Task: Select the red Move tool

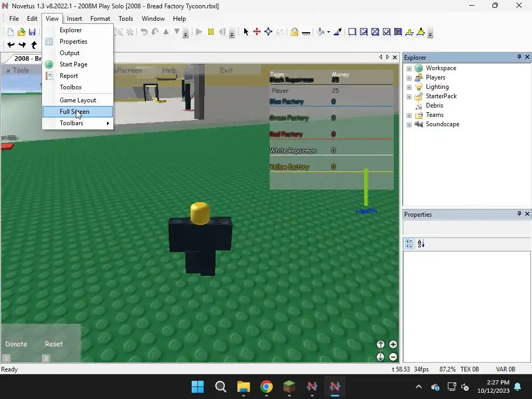Action: [x=257, y=32]
